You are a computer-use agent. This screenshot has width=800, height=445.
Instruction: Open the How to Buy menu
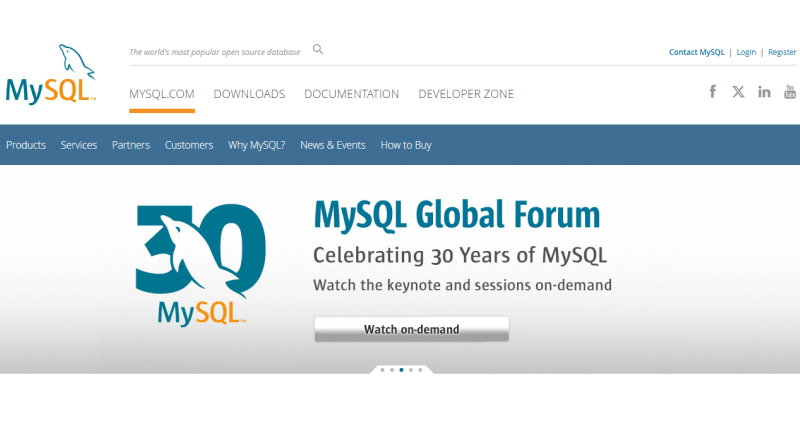(x=406, y=145)
